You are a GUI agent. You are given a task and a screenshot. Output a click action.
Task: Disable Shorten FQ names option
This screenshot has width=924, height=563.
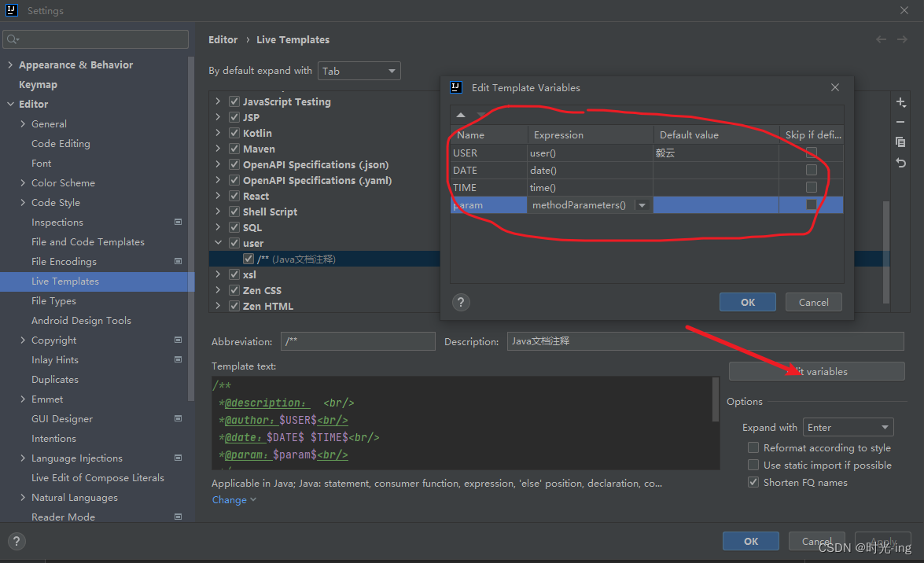(x=753, y=482)
